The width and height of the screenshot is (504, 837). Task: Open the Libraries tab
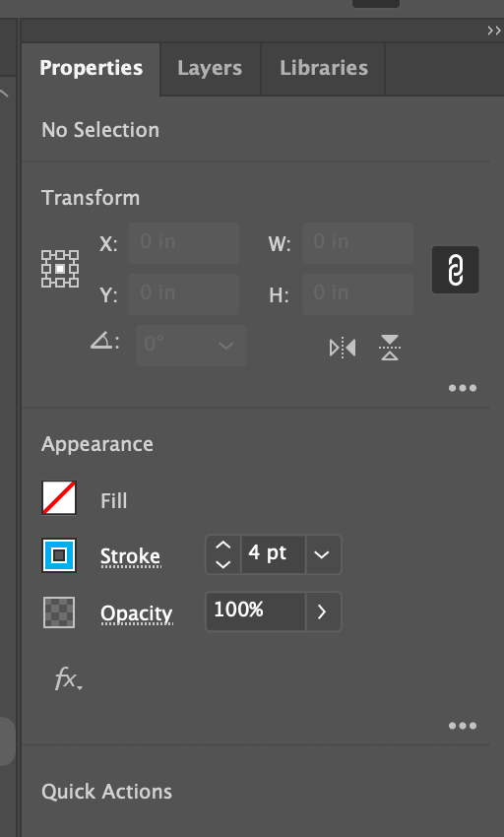tap(324, 68)
